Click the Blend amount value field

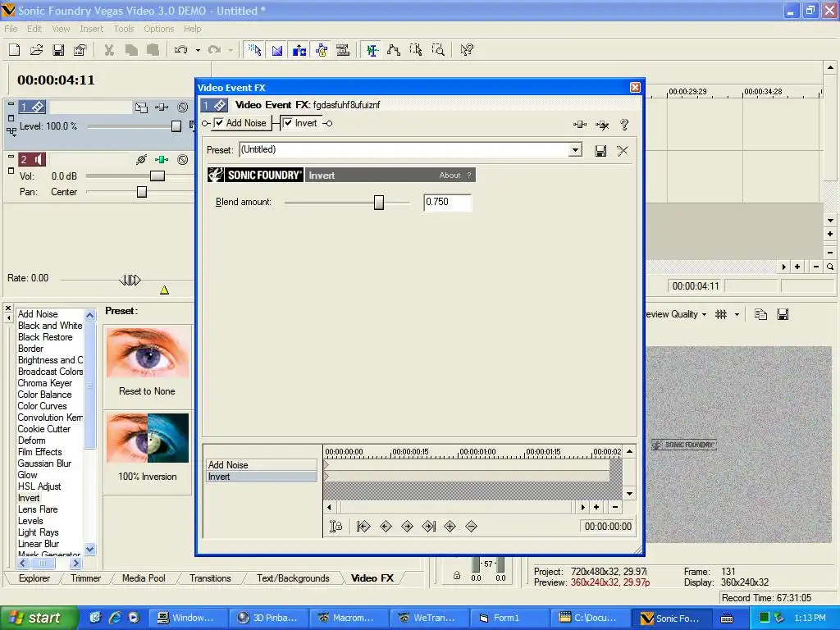click(x=447, y=202)
